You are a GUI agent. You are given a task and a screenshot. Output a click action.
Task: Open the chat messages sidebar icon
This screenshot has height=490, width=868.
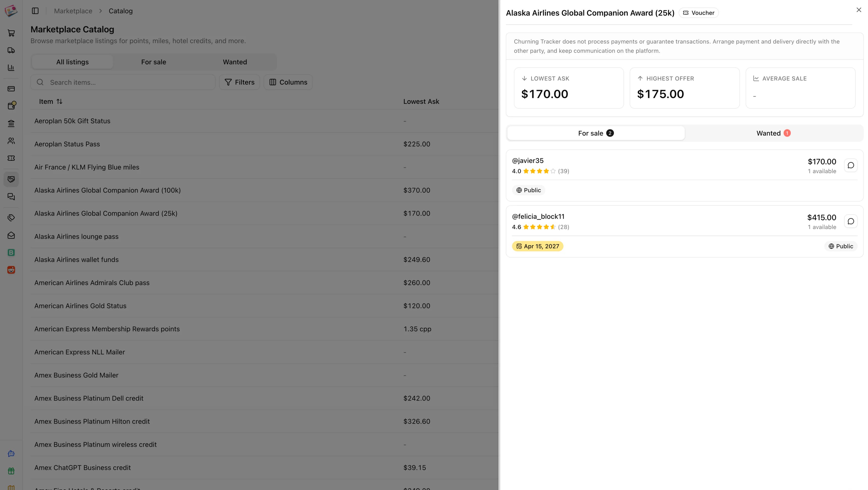pos(11,197)
